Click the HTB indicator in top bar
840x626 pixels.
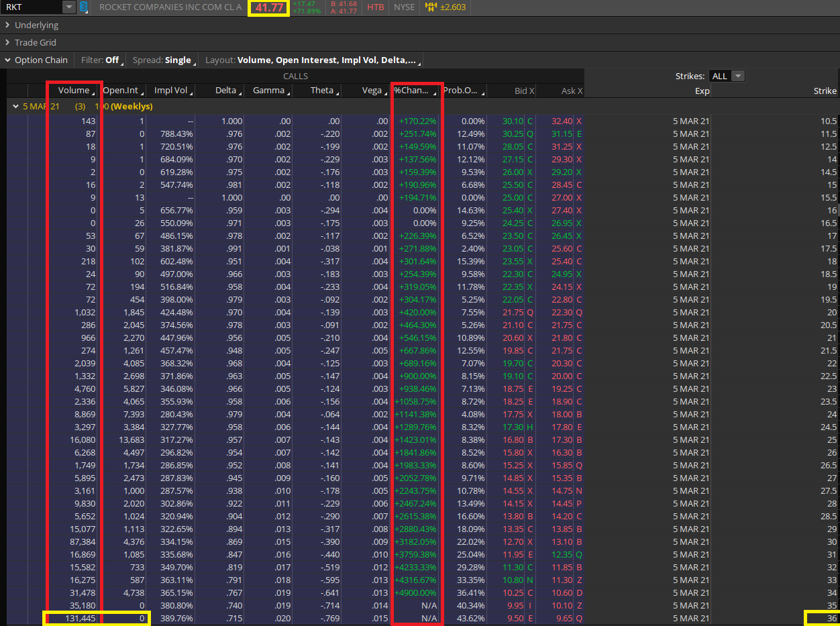(375, 7)
